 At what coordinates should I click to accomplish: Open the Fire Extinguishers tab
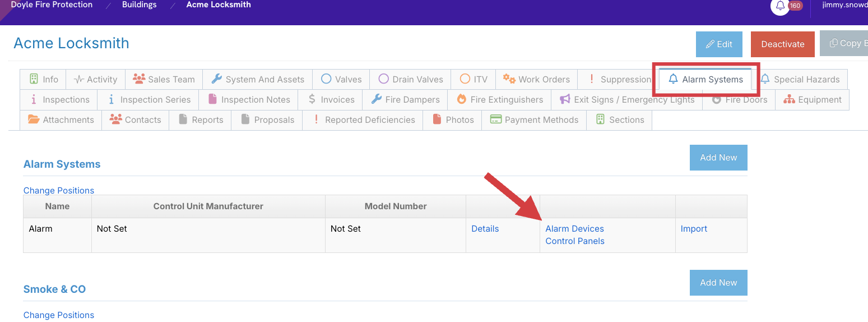499,99
